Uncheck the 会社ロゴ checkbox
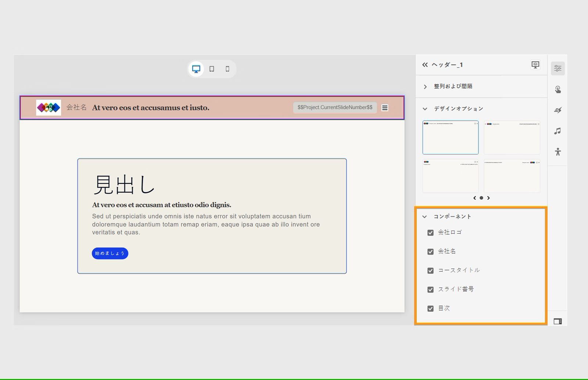 [430, 232]
